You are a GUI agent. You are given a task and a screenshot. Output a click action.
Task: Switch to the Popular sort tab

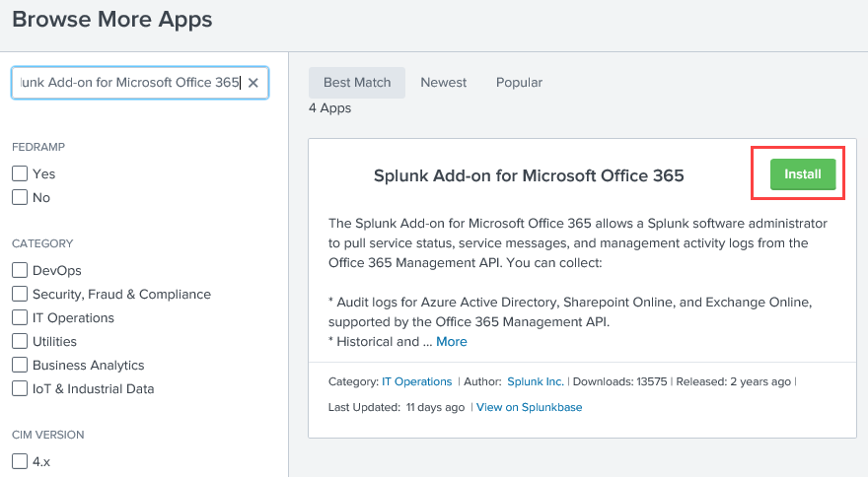pos(519,83)
